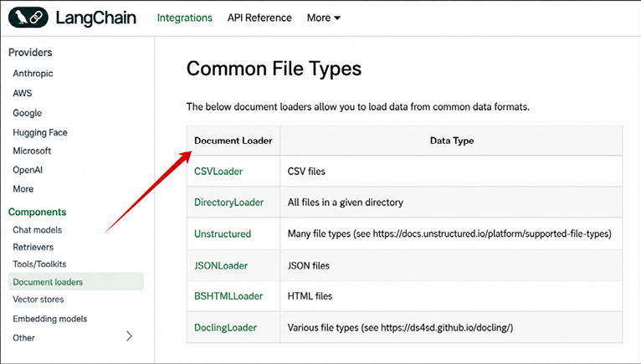Click the LangChain parrot logo icon
The image size is (641, 364).
tap(28, 18)
